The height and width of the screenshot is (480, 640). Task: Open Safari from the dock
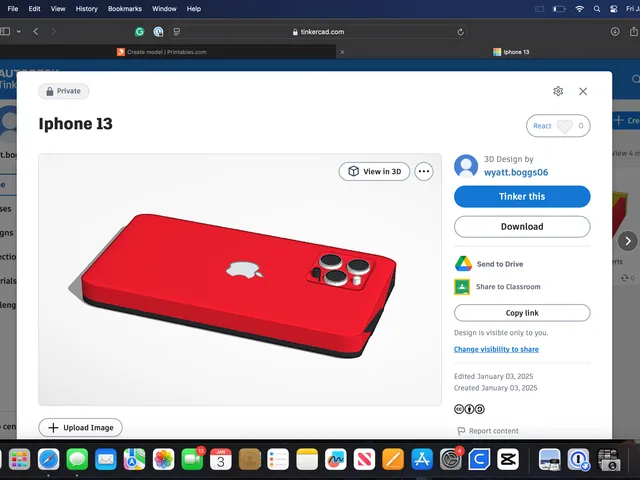(x=48, y=460)
